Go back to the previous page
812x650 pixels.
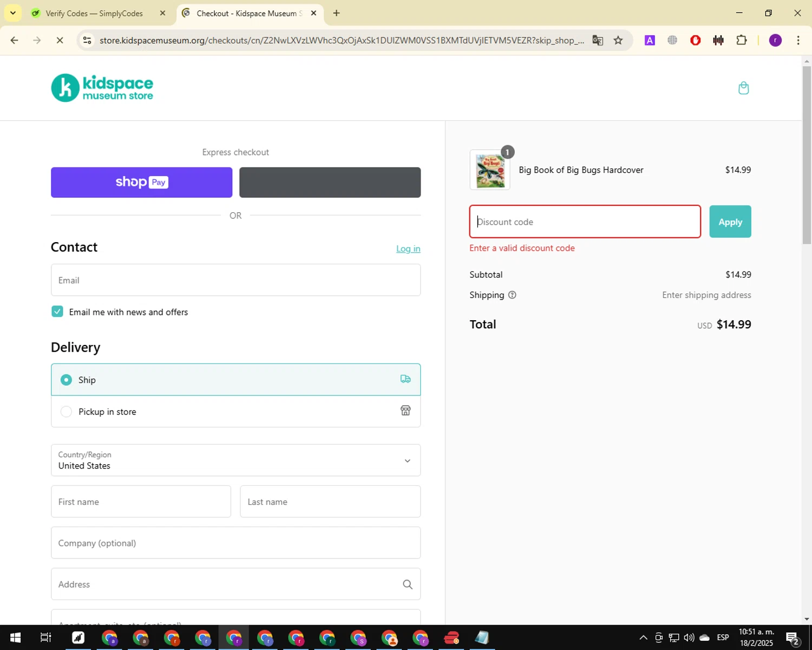(15, 40)
